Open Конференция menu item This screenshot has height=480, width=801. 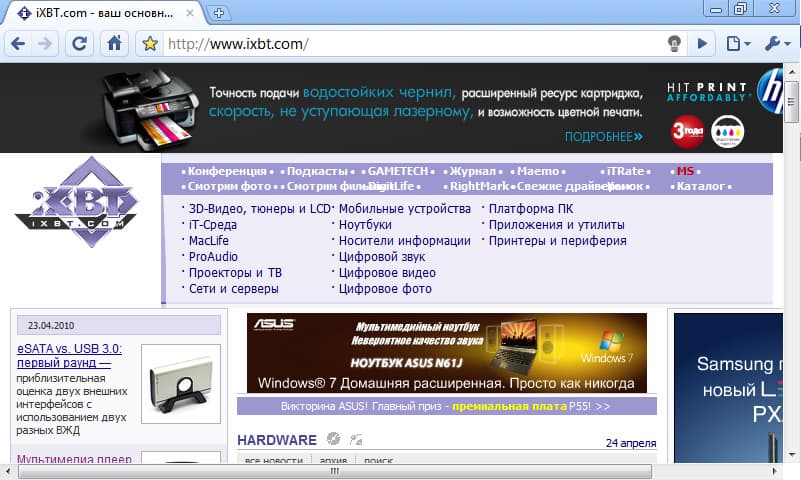tap(227, 171)
